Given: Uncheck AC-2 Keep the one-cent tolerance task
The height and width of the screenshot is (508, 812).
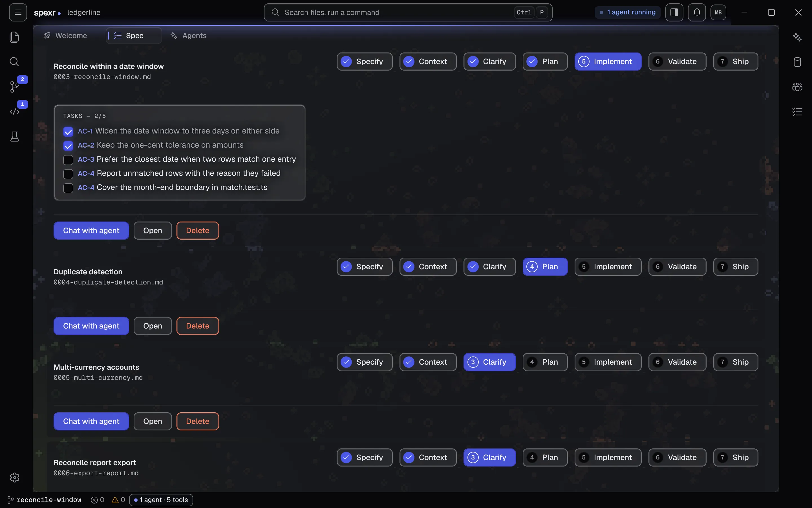Looking at the screenshot, I should click(x=68, y=145).
